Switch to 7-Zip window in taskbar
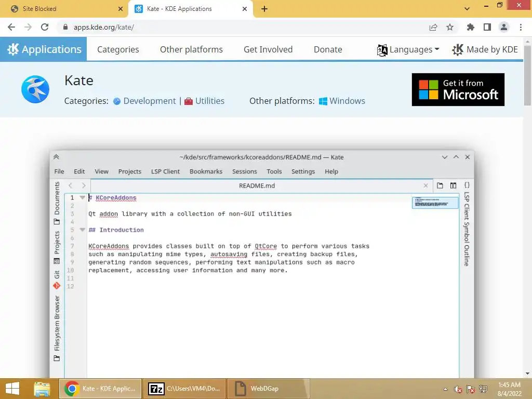Screen dimensions: 532x399 tap(184, 389)
